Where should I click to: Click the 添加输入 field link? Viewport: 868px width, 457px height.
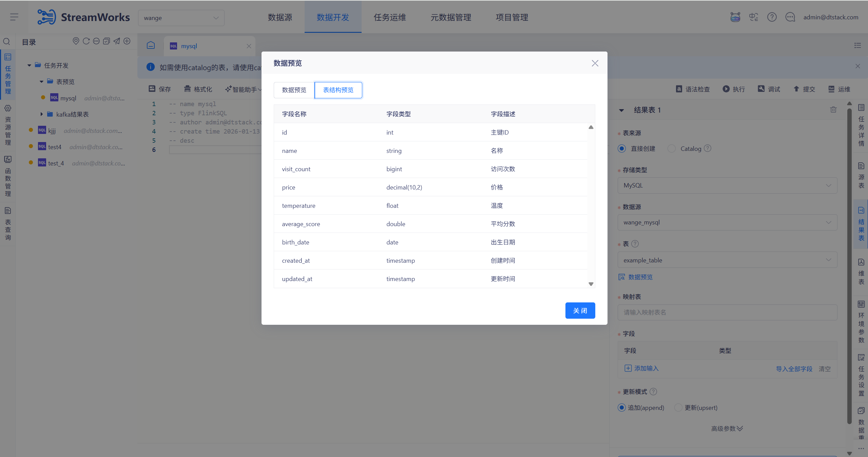[x=642, y=368]
